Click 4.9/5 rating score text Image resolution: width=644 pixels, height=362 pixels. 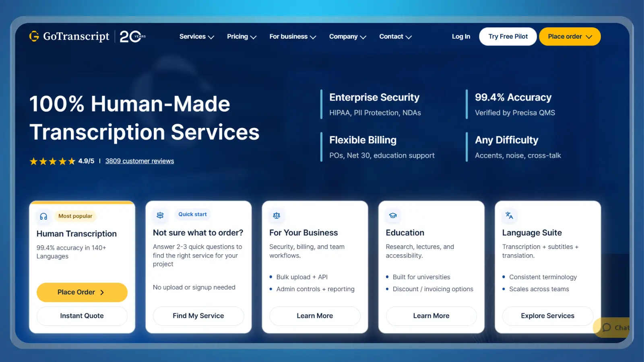tap(86, 161)
